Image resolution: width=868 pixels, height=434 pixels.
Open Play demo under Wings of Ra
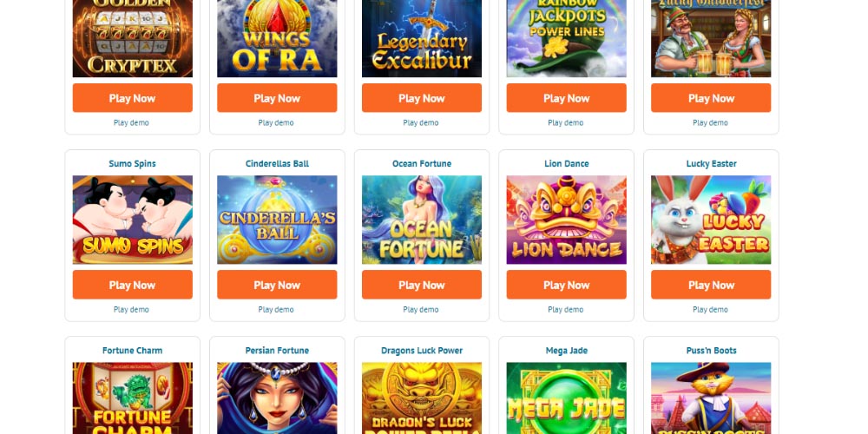276,123
